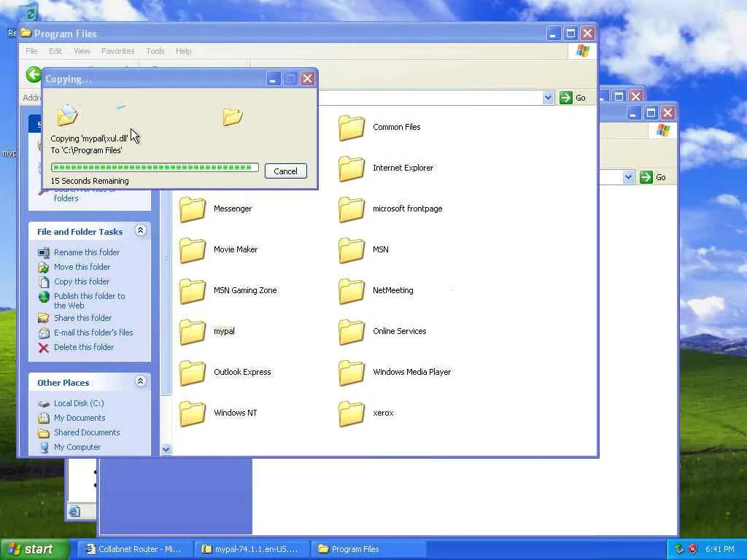Image resolution: width=747 pixels, height=560 pixels.
Task: Click the Publish this folder globe icon
Action: [43, 297]
